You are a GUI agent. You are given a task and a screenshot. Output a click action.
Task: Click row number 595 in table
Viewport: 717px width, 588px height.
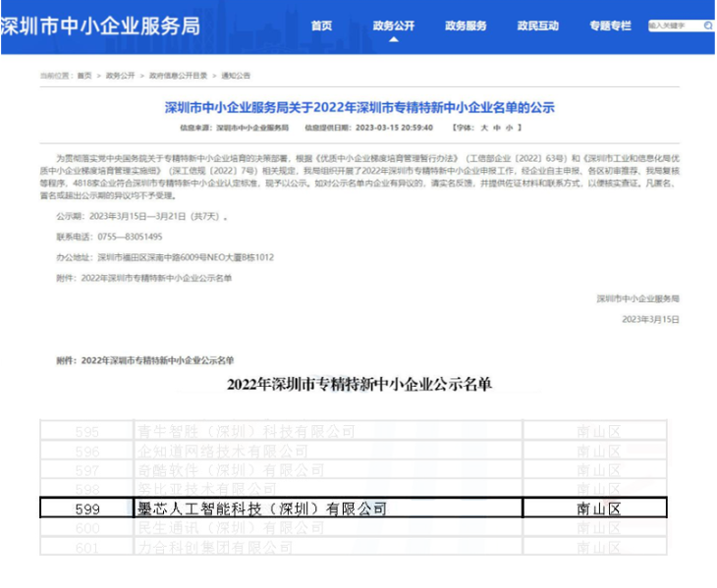(86, 431)
